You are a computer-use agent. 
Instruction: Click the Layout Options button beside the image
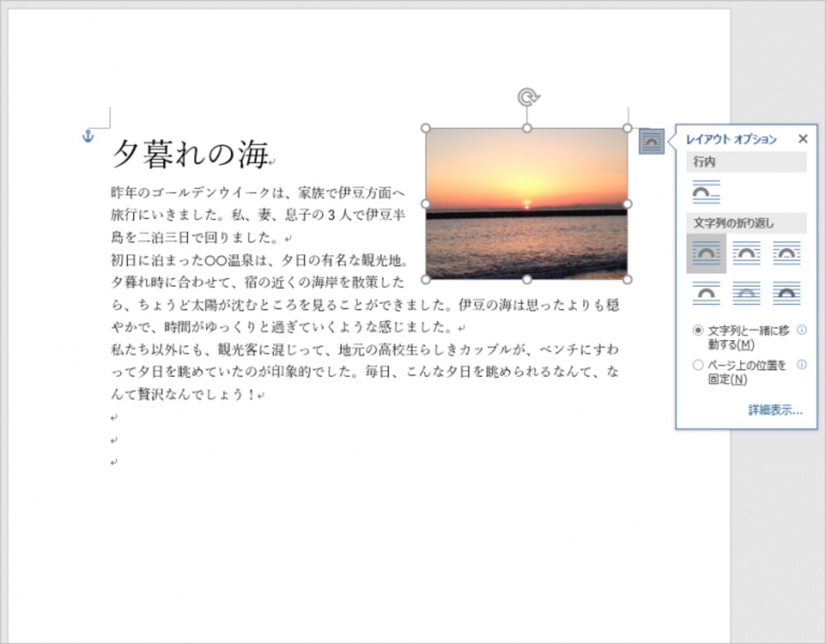point(651,141)
